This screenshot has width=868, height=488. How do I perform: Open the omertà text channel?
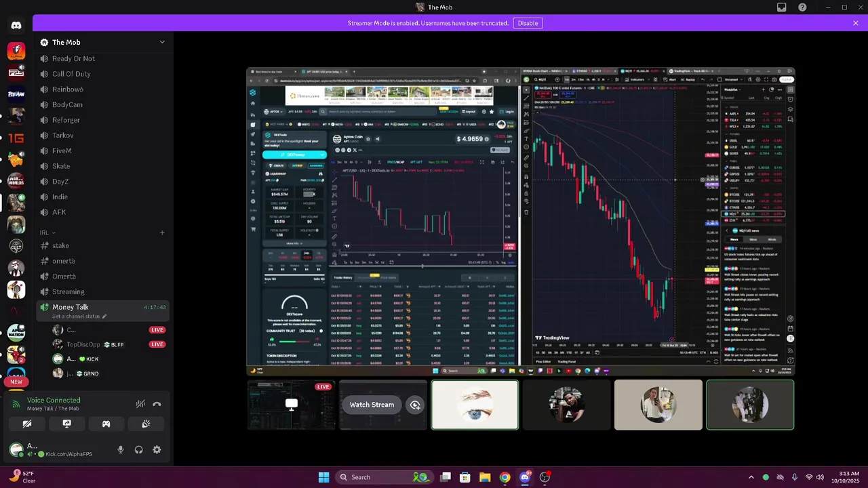102,261
